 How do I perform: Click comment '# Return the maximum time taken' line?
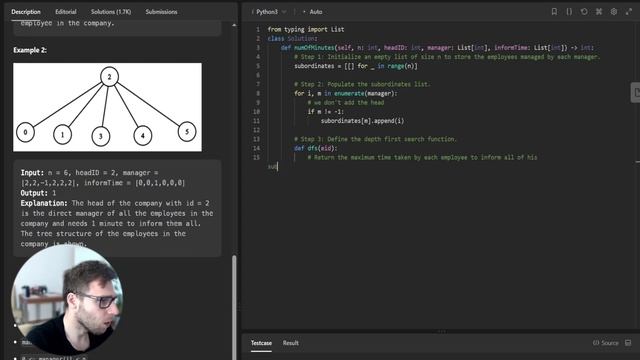point(422,157)
